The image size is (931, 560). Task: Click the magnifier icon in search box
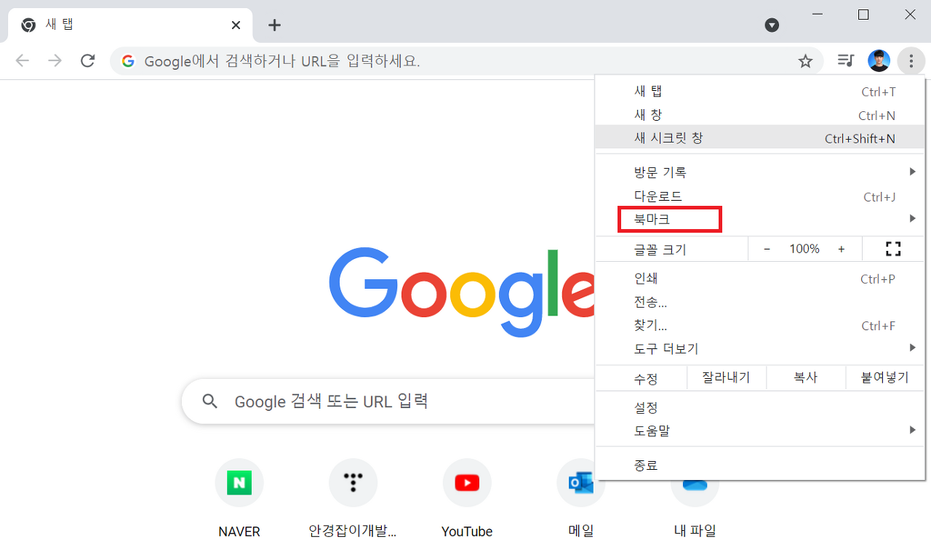(x=210, y=401)
